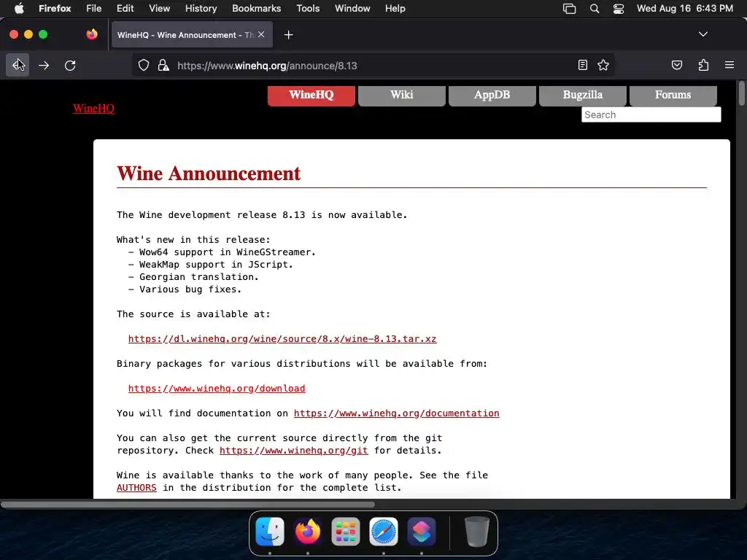Open the Apple menu
Viewport: 747px width, 560px height.
tap(19, 8)
